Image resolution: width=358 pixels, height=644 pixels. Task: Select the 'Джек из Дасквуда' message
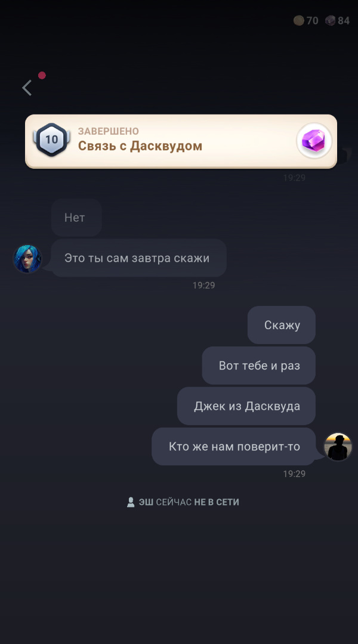246,406
